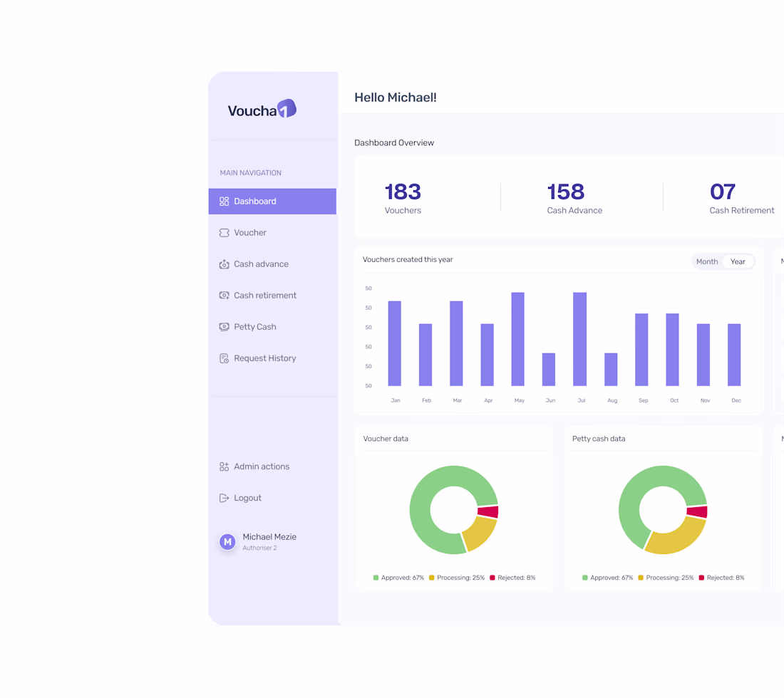Click green Approved swatch under Voucher data
This screenshot has height=698, width=784.
[x=376, y=578]
